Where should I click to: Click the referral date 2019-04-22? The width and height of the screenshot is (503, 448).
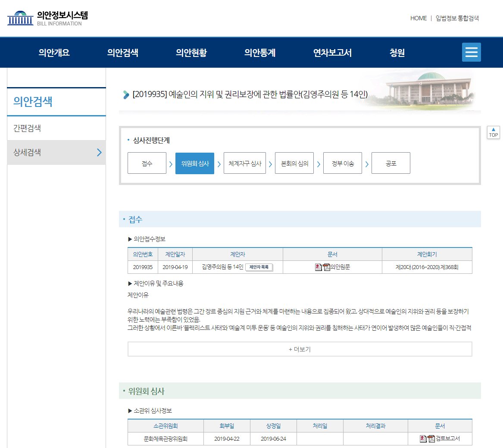pos(227,439)
